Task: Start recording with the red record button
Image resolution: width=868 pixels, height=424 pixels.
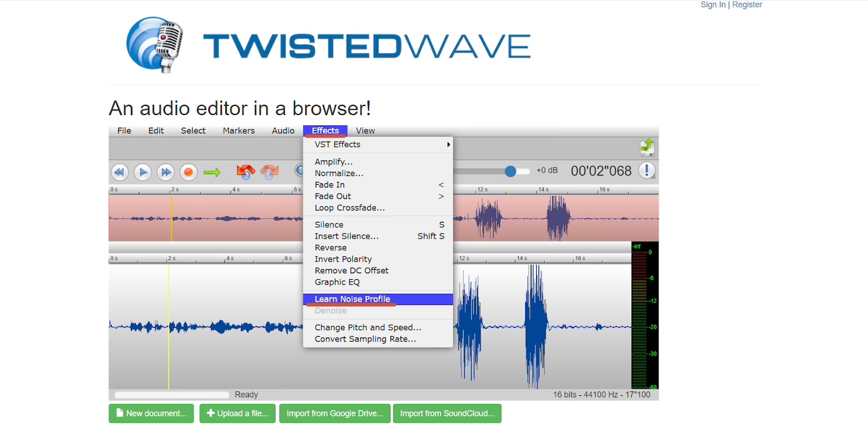Action: click(x=188, y=173)
